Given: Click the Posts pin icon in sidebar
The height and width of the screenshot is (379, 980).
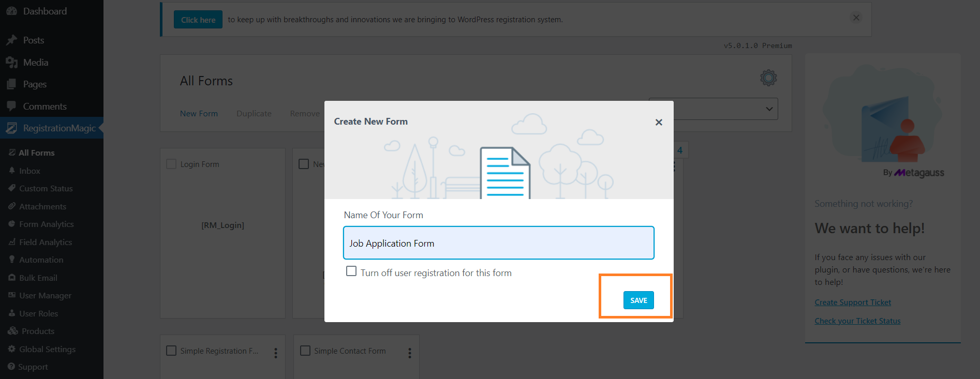Looking at the screenshot, I should click(11, 40).
